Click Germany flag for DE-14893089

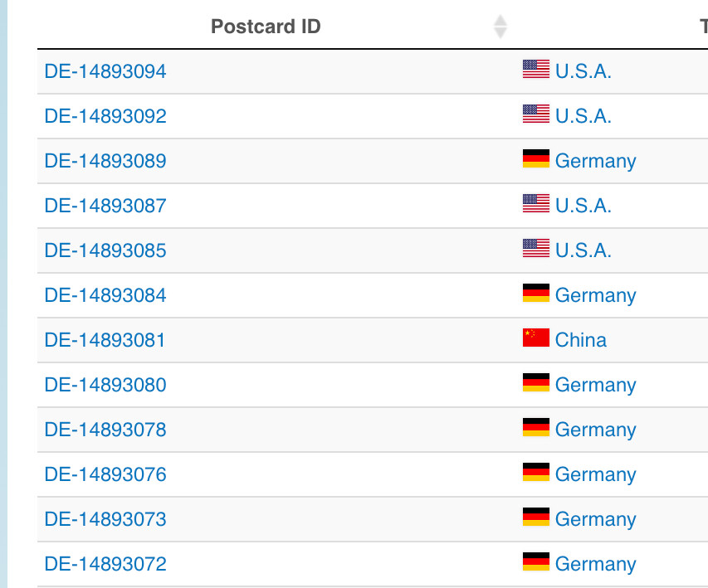coord(536,158)
